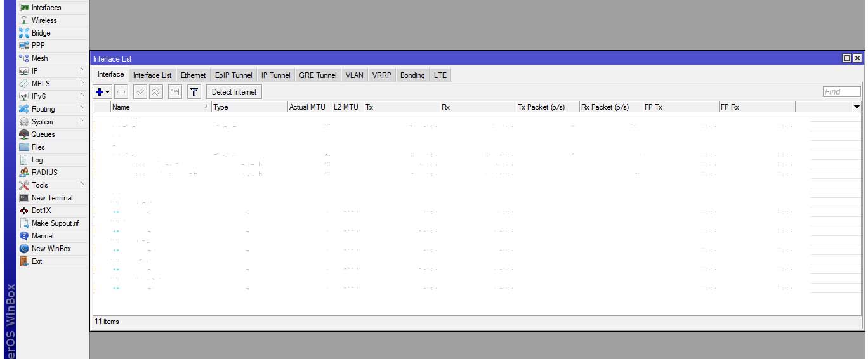
Task: Switch to the Interface List tab
Action: 152,75
